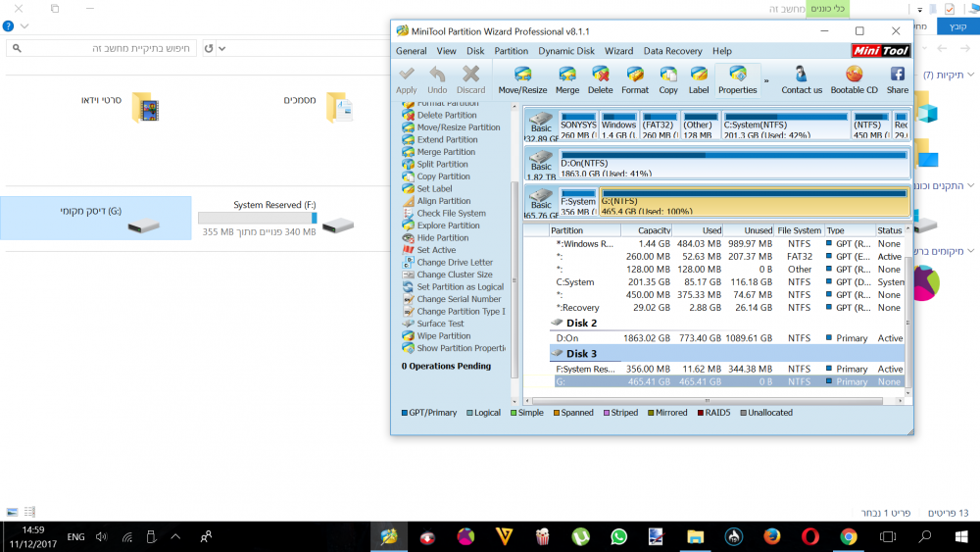Viewport: 980px width, 552px height.
Task: Click the Label toolbar icon
Action: point(699,75)
